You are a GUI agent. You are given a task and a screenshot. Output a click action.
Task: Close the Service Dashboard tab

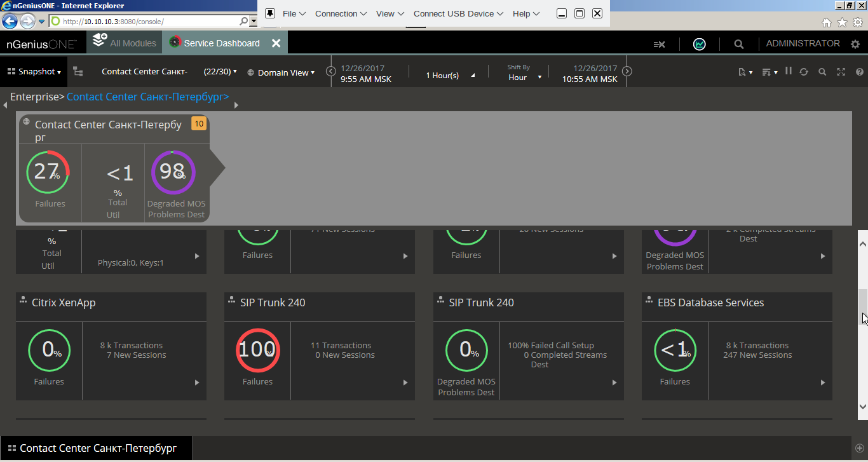(276, 43)
